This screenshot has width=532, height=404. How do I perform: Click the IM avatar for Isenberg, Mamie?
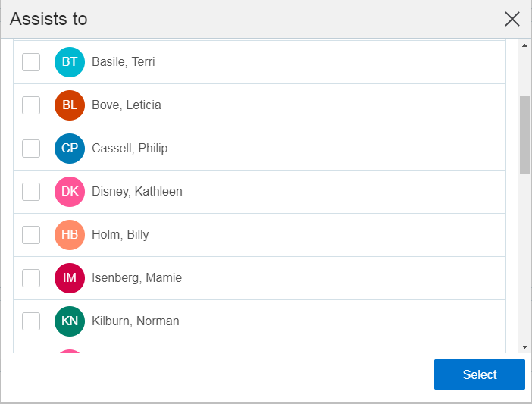coord(70,278)
